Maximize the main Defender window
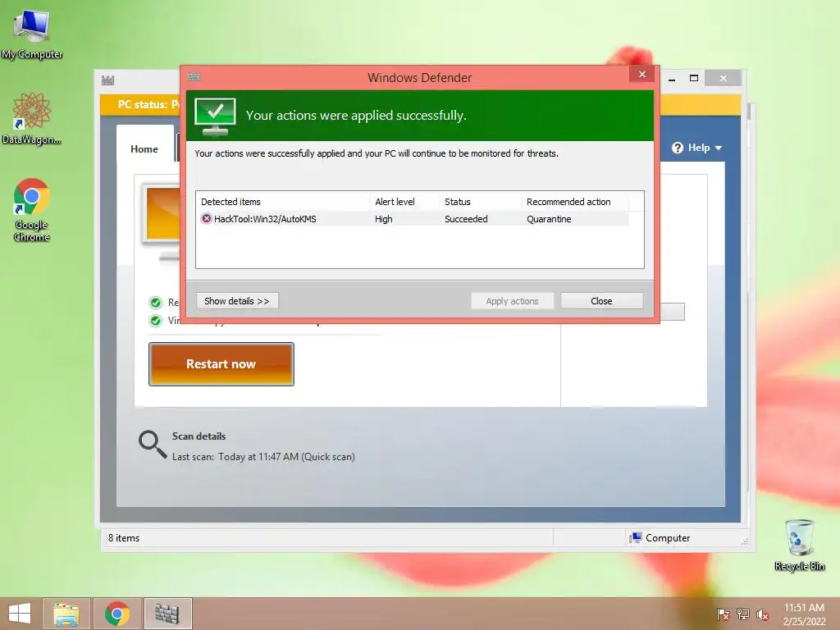The width and height of the screenshot is (840, 630). click(694, 79)
